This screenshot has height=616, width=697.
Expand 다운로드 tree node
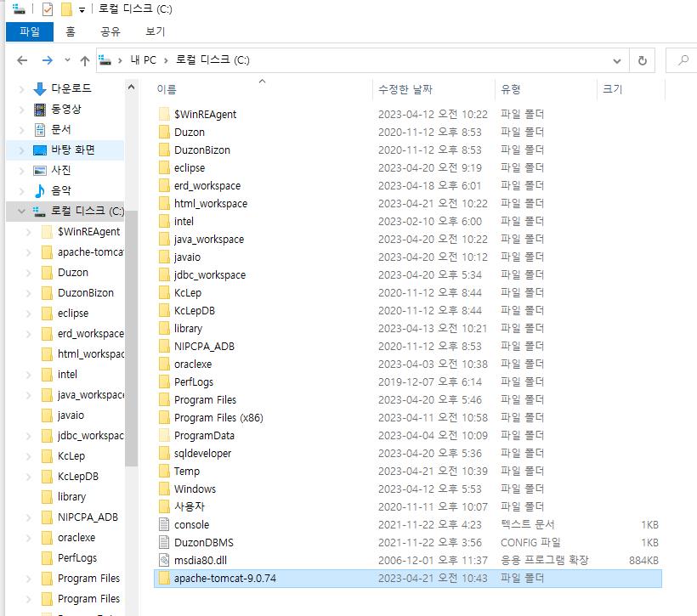click(x=21, y=89)
